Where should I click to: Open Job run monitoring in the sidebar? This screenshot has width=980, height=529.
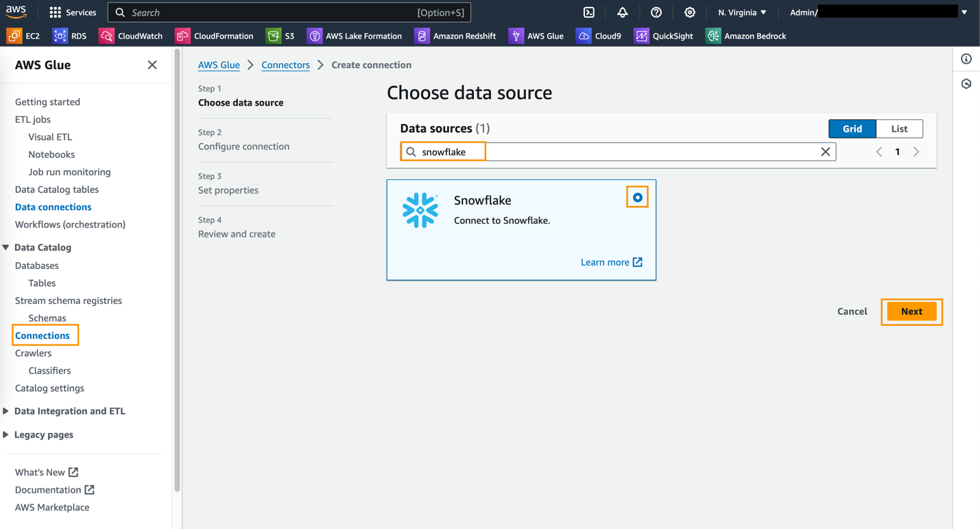coord(69,172)
